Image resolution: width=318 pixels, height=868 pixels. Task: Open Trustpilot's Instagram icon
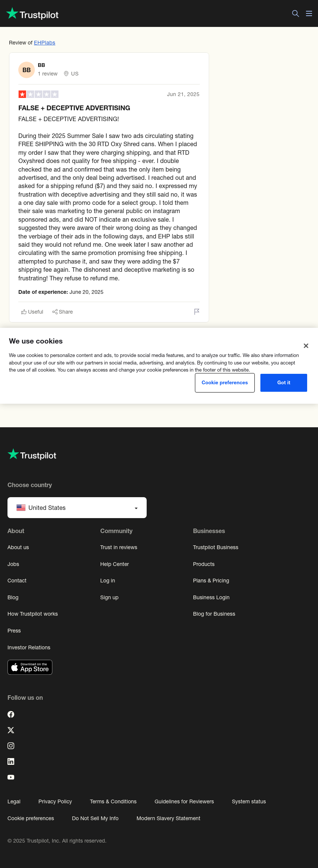11,746
